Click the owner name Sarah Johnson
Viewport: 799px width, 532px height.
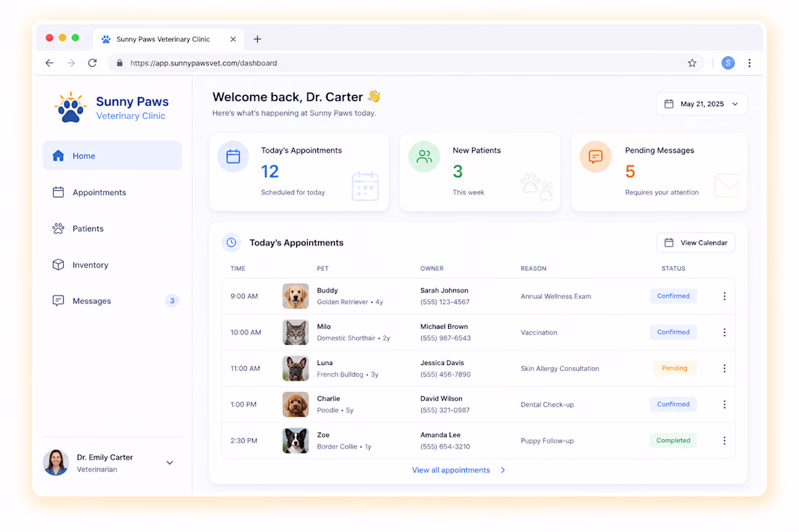pyautogui.click(x=445, y=291)
